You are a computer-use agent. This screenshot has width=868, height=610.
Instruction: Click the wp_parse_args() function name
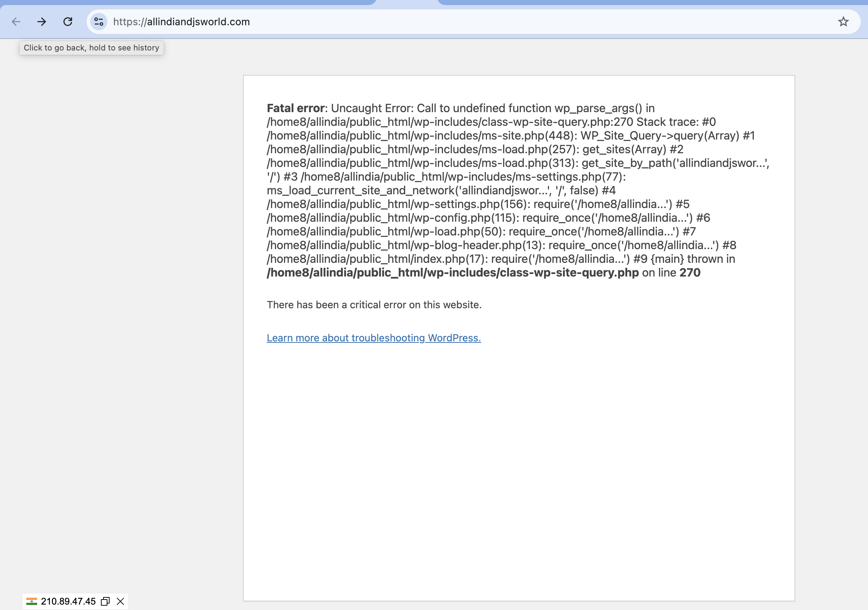[x=598, y=108]
